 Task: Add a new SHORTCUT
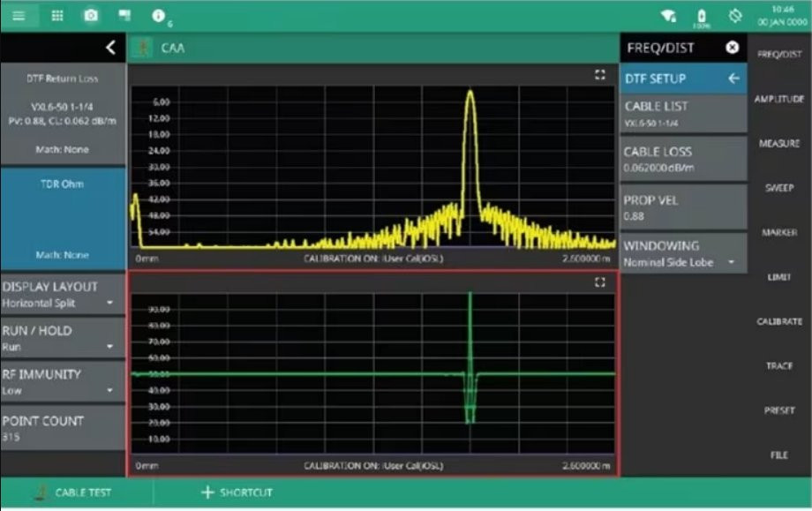237,492
